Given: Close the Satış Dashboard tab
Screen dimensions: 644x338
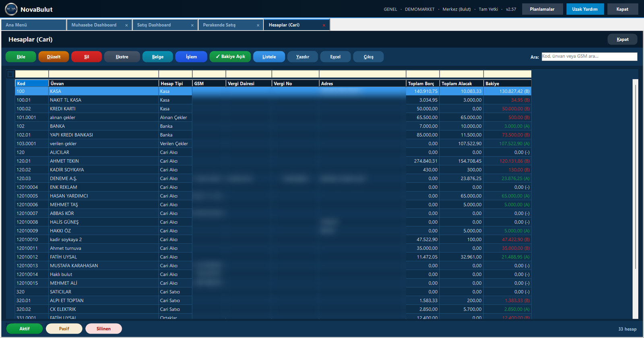Looking at the screenshot, I should click(192, 25).
